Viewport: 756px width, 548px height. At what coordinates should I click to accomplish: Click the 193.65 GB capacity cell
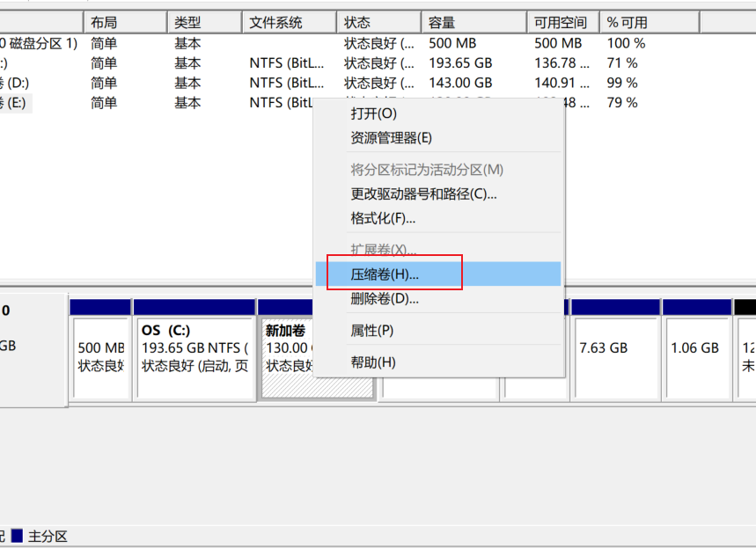(460, 63)
